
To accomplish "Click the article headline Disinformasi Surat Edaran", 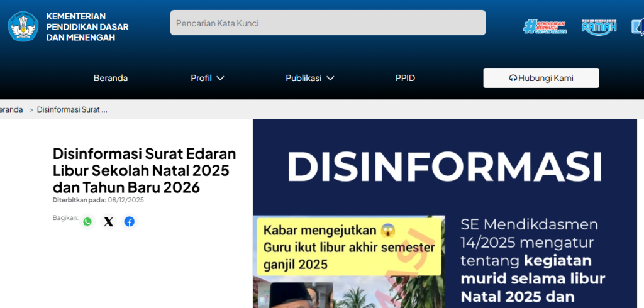I will click(x=144, y=170).
